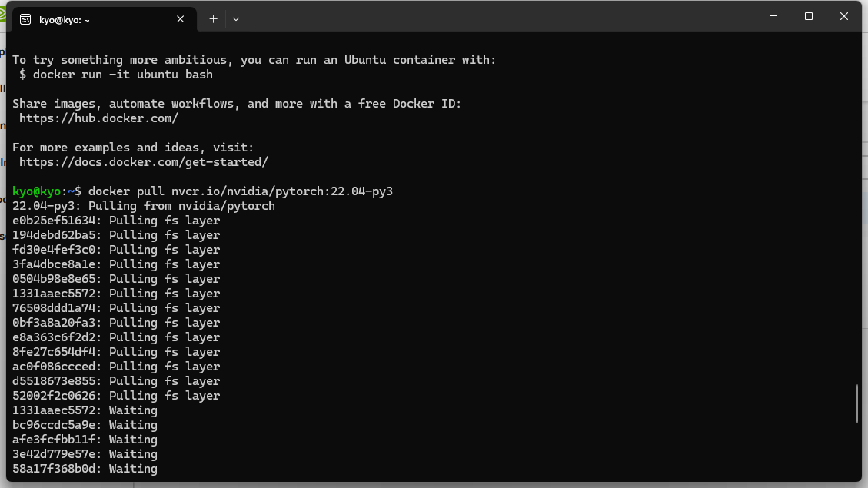Click the bc96ccdc5a9e Waiting line
Image resolution: width=868 pixels, height=488 pixels.
pyautogui.click(x=85, y=425)
